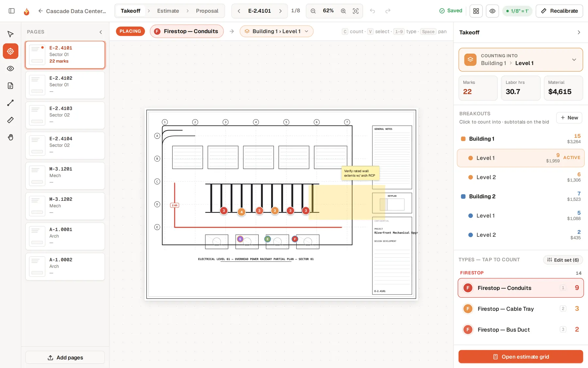Expand the Counting Into selector
Screen dimensions: 588x368
[520, 60]
